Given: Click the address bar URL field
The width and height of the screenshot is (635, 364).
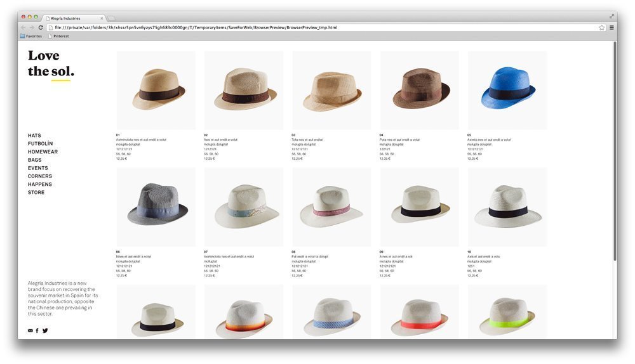Looking at the screenshot, I should pyautogui.click(x=317, y=28).
